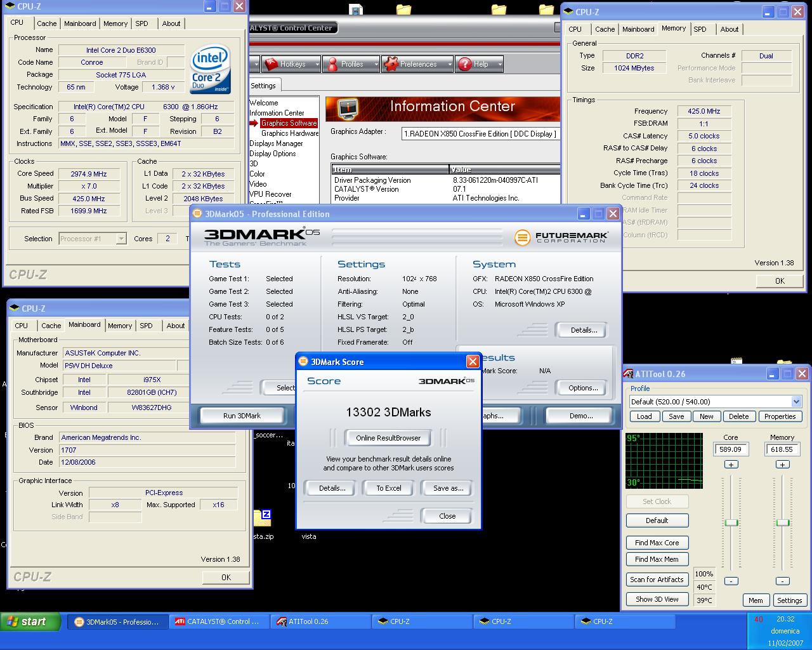Open the CPU tab in the CPU-Z memory timings window
The image size is (812, 650).
coord(575,29)
